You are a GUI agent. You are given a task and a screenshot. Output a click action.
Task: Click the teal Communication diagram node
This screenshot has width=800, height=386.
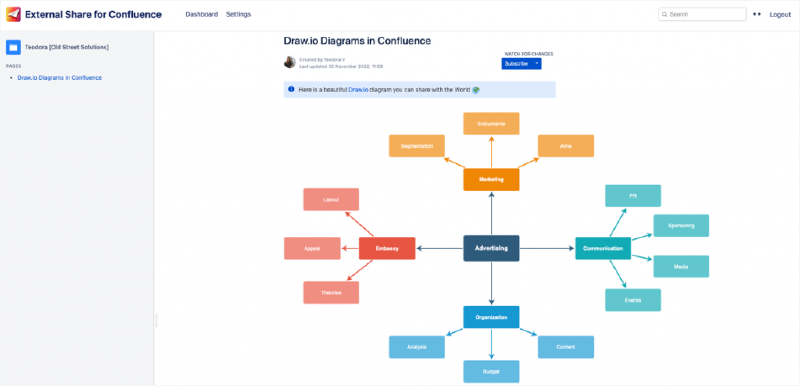click(603, 249)
